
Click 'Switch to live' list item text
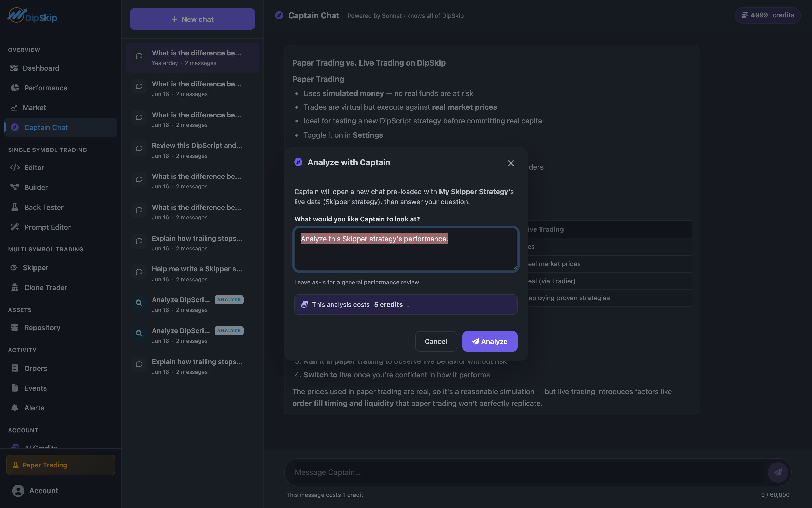tap(327, 375)
